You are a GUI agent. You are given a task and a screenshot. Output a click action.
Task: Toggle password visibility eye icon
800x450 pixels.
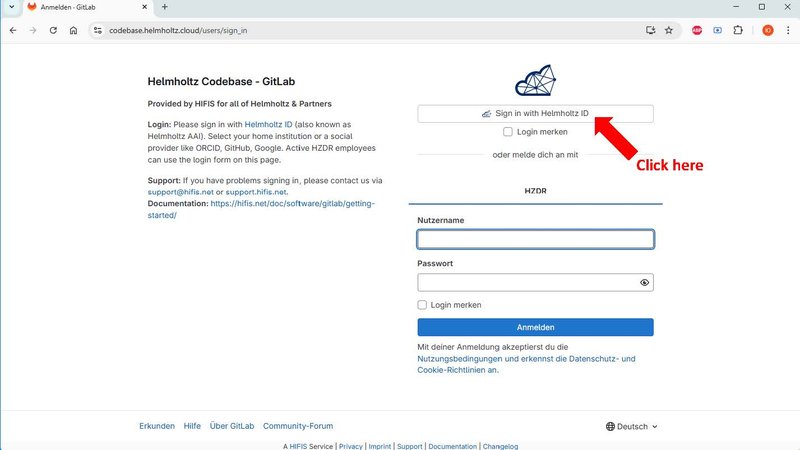point(644,283)
